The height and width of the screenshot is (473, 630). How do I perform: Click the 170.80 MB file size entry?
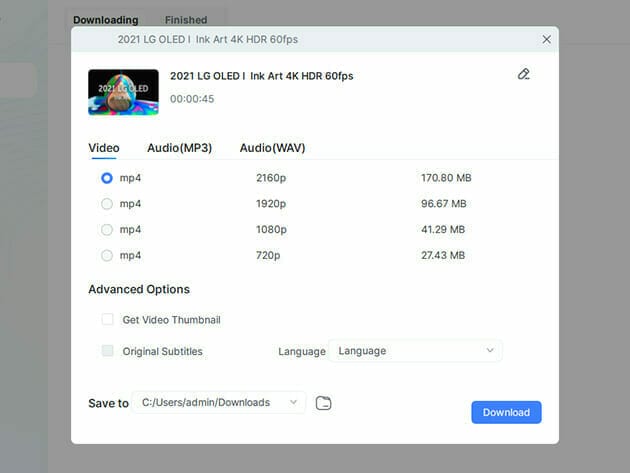pyautogui.click(x=445, y=178)
